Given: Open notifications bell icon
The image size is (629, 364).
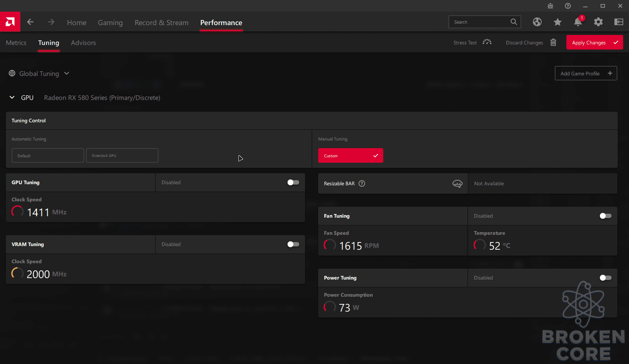Looking at the screenshot, I should (x=578, y=22).
